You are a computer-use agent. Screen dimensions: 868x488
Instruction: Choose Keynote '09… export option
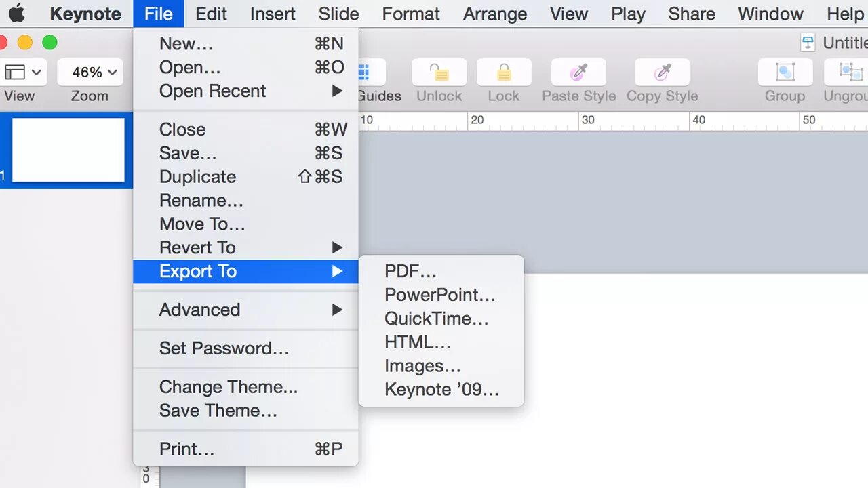[441, 390]
